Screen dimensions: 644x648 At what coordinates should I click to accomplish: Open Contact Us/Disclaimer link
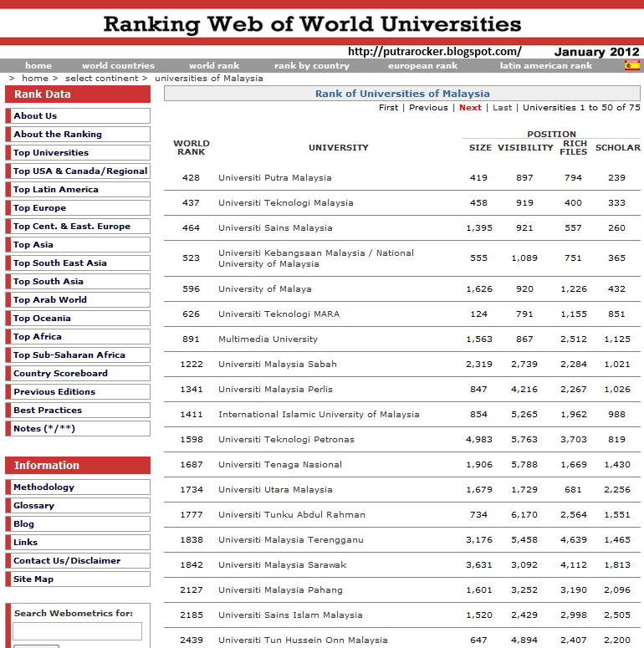coord(78,560)
